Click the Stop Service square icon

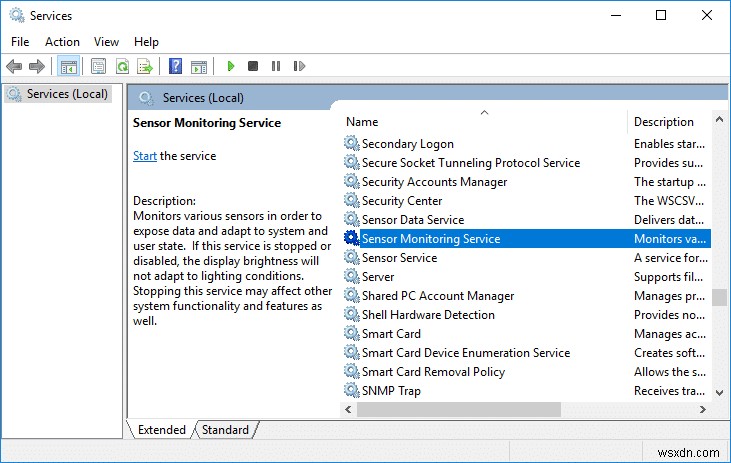click(x=253, y=67)
